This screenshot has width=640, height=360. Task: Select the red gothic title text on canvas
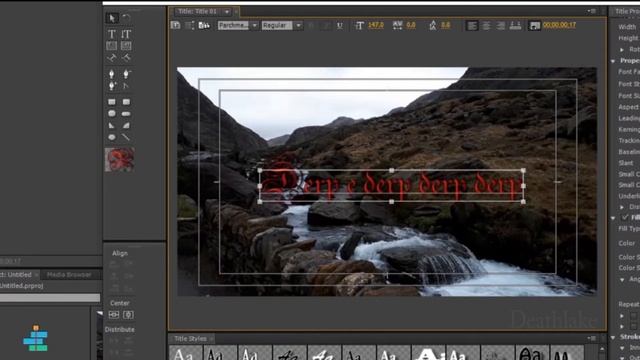point(392,186)
